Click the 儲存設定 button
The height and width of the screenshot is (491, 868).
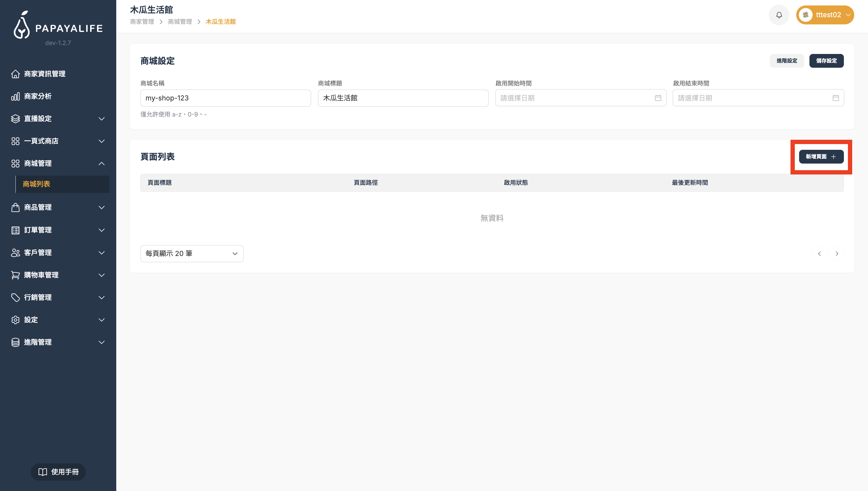click(826, 61)
